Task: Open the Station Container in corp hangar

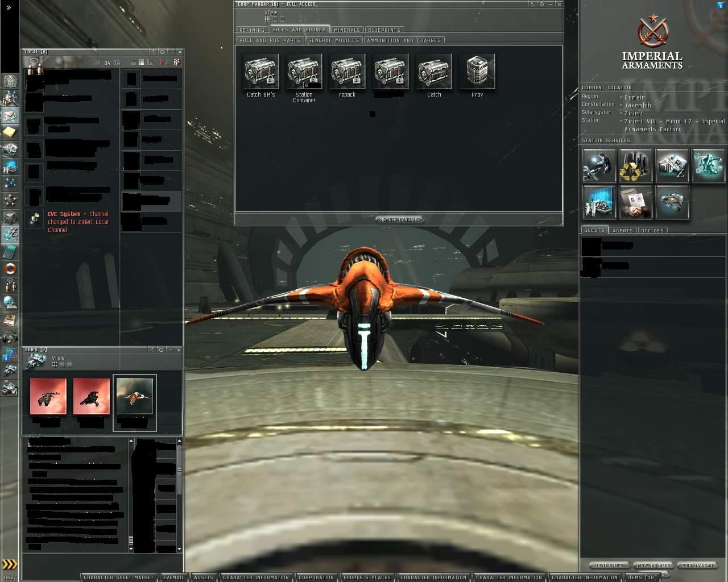Action: pos(304,78)
